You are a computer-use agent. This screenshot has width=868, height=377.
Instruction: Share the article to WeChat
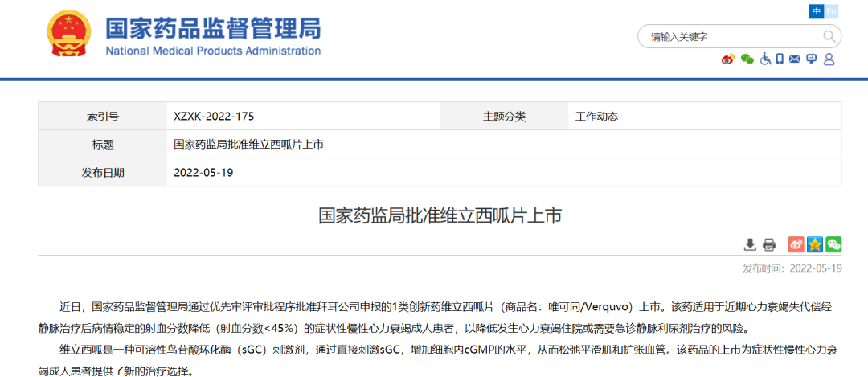(x=833, y=244)
